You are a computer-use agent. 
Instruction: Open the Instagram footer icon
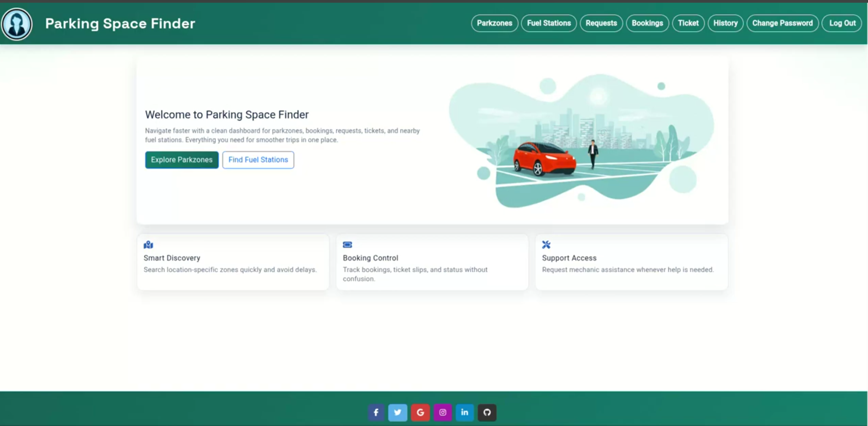(443, 412)
